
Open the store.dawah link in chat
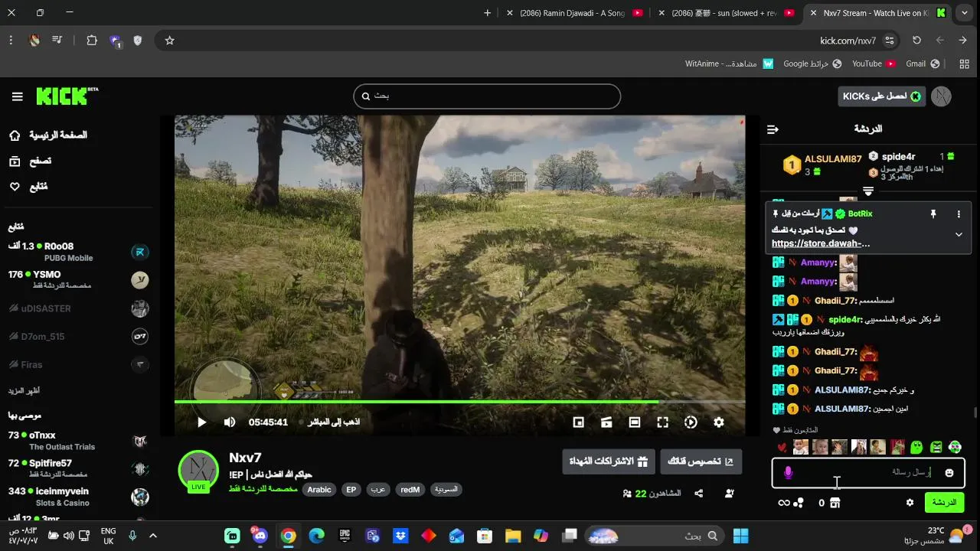click(x=821, y=243)
